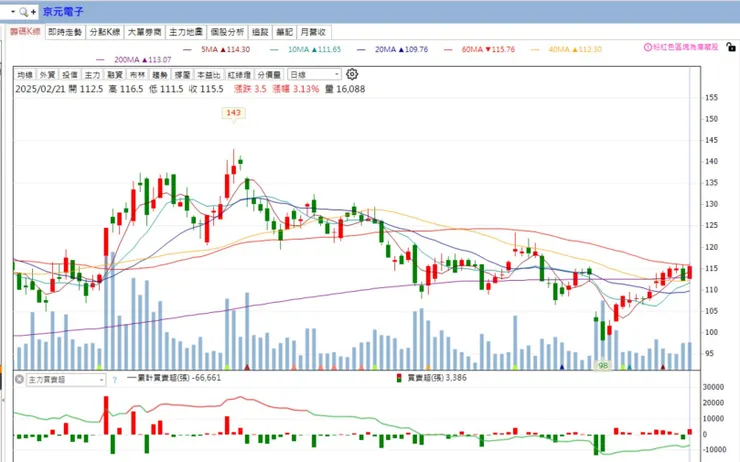The width and height of the screenshot is (740, 462).
Task: Click the 量 16,088 volume value
Action: point(345,89)
